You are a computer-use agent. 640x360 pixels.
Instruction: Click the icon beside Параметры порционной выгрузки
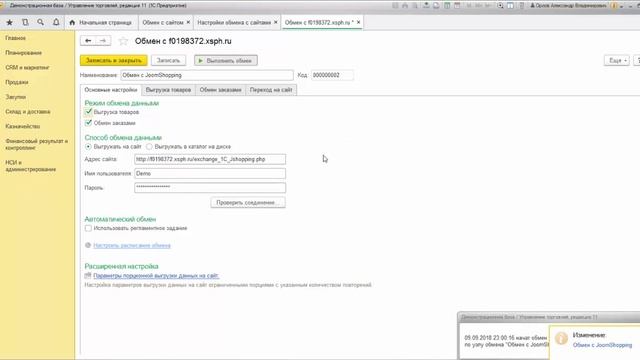click(88, 276)
